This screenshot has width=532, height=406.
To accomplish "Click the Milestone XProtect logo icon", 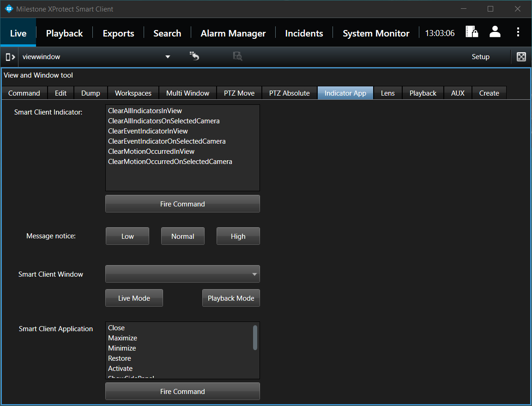I will coord(9,9).
